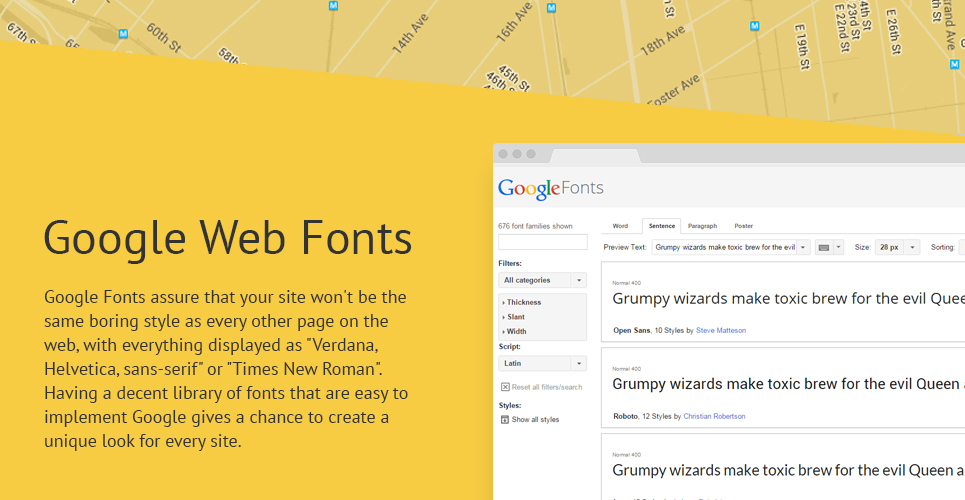
Task: Click the Open Sans font name
Action: pos(631,331)
